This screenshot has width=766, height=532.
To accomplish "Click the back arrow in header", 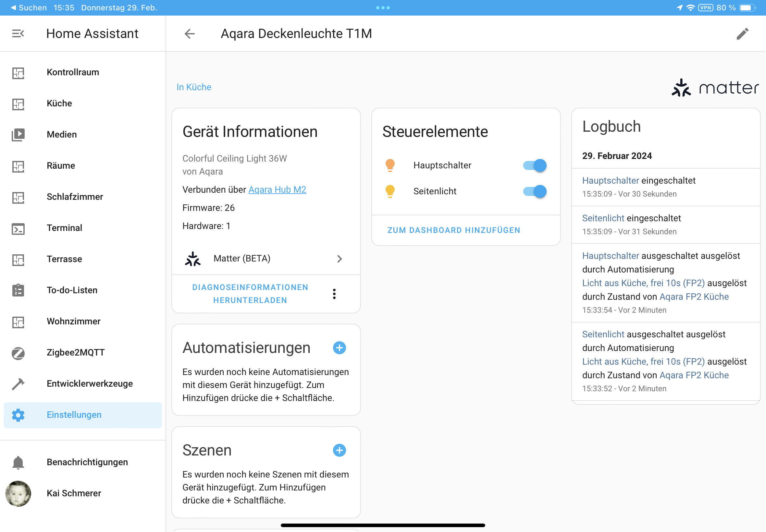I will (190, 34).
